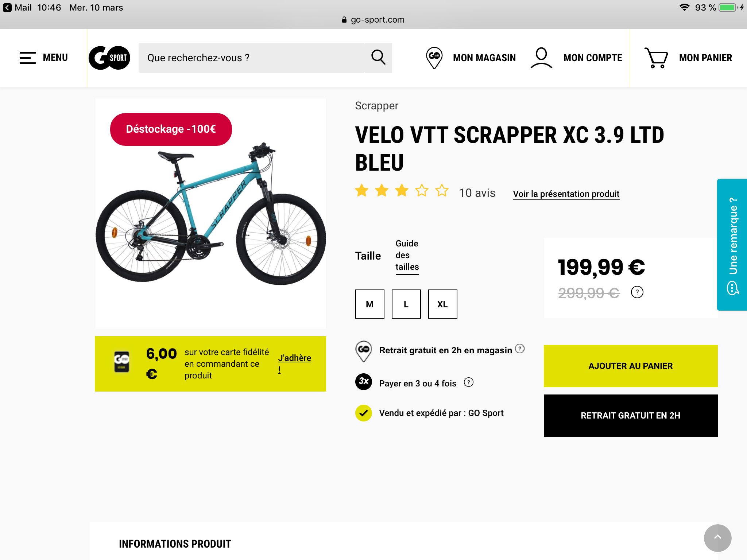Image resolution: width=747 pixels, height=560 pixels.
Task: Click the account user icon
Action: [541, 58]
